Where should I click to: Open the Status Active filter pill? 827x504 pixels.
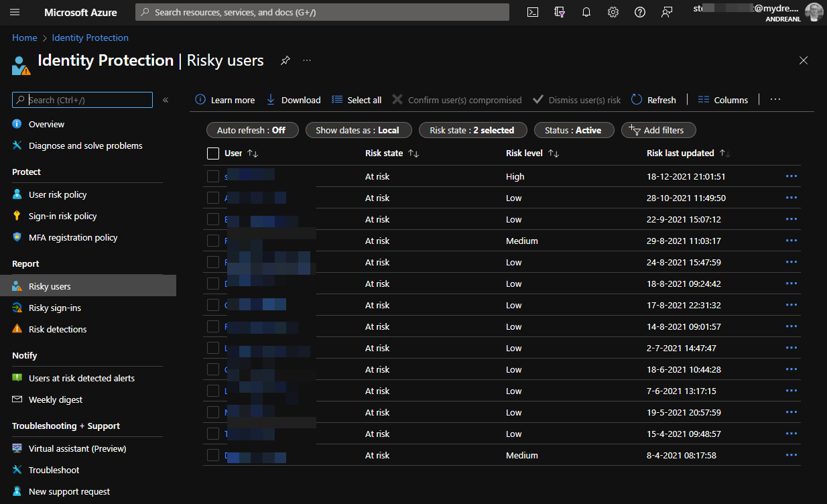click(573, 130)
